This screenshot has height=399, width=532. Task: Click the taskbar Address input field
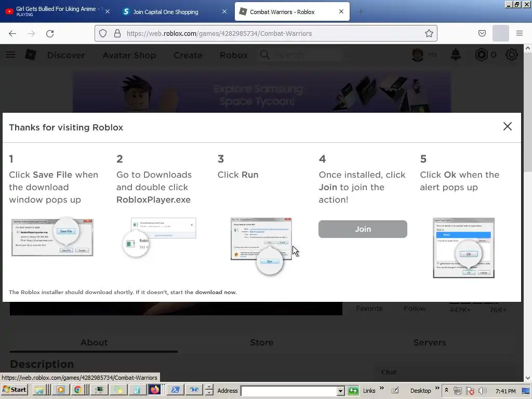(289, 391)
